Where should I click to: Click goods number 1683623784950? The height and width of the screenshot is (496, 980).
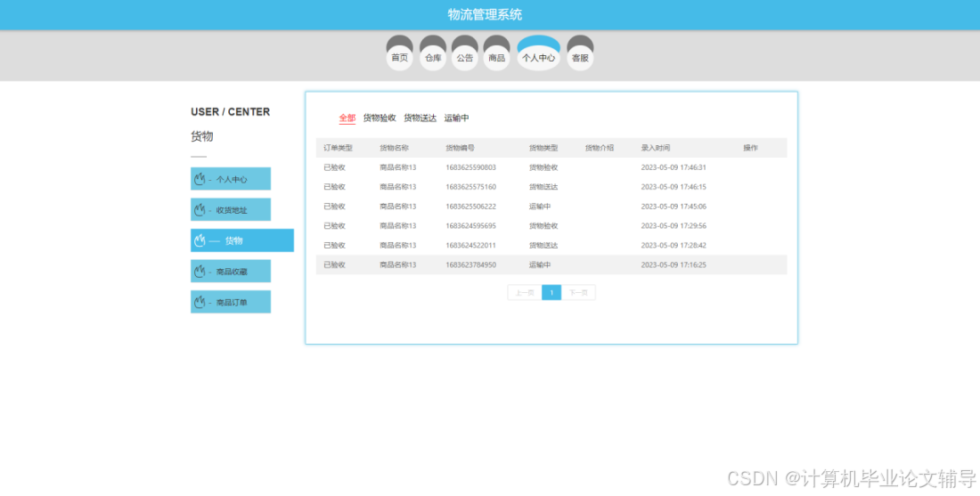[470, 264]
